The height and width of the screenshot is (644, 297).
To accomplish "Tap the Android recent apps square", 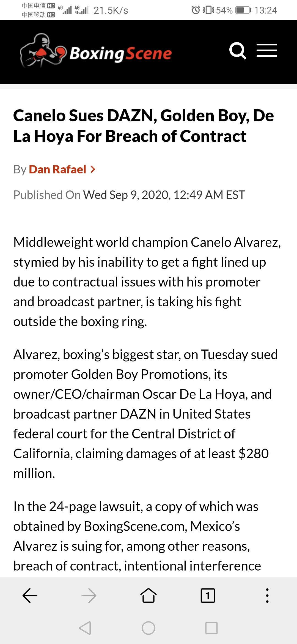I will point(211,628).
